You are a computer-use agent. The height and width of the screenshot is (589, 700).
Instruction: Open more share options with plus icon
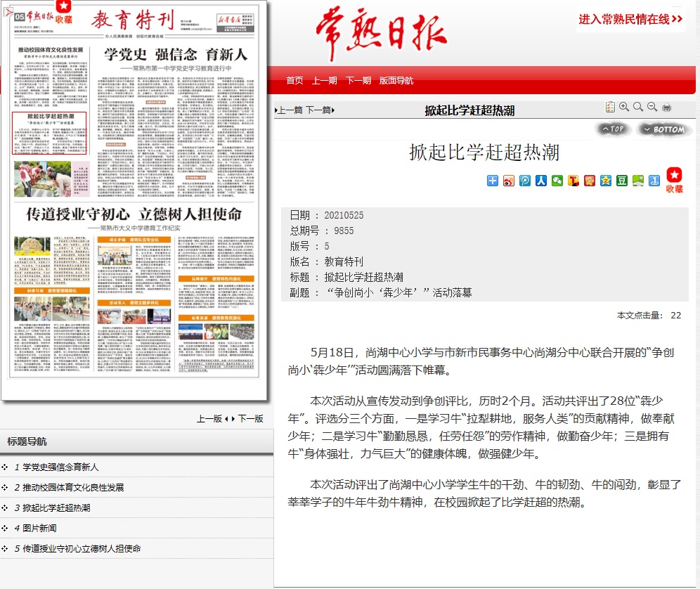(493, 181)
